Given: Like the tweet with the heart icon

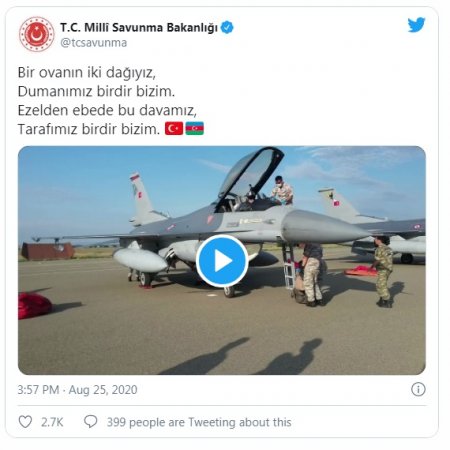Looking at the screenshot, I should tap(25, 422).
